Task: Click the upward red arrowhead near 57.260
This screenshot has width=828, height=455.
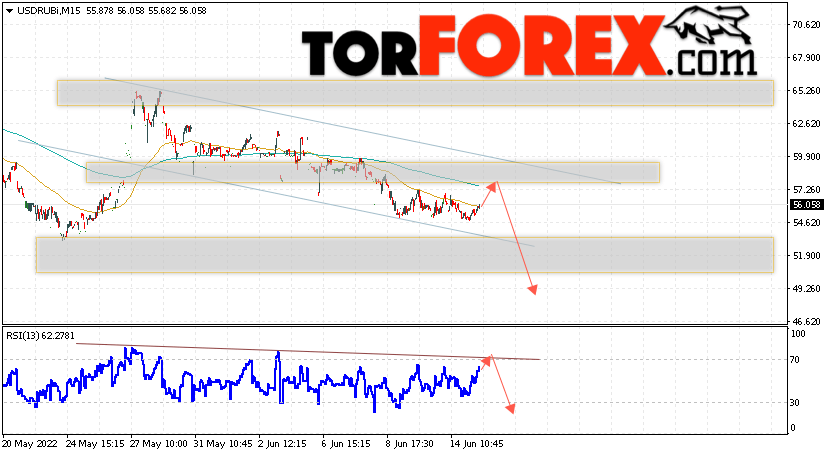Action: coord(492,186)
